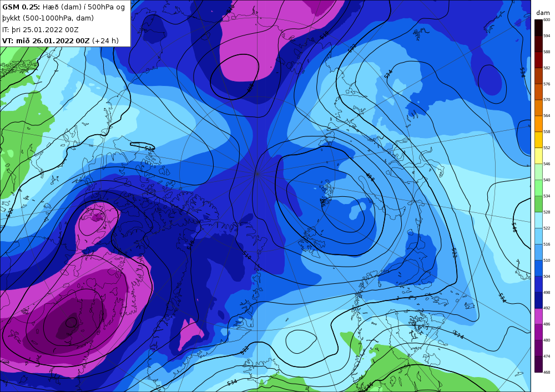The width and height of the screenshot is (555, 392).
Task: Pick the dark navy segment between 492 and 498
Action: point(538,300)
